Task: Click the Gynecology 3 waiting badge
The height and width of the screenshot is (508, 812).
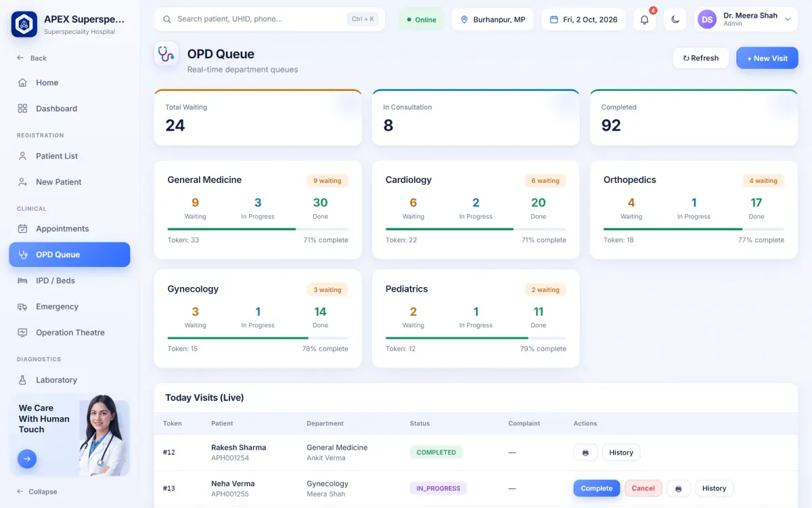Action: [x=328, y=290]
